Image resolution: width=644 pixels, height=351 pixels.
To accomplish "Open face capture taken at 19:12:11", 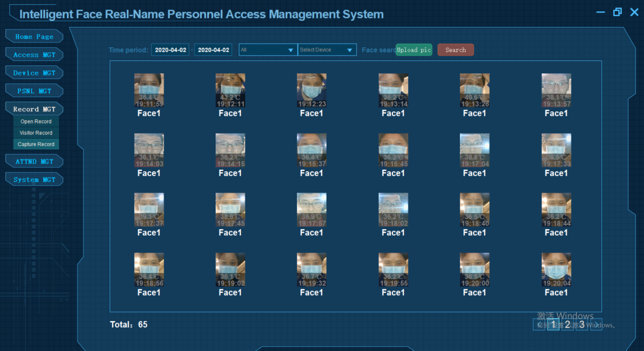I will coord(230,91).
